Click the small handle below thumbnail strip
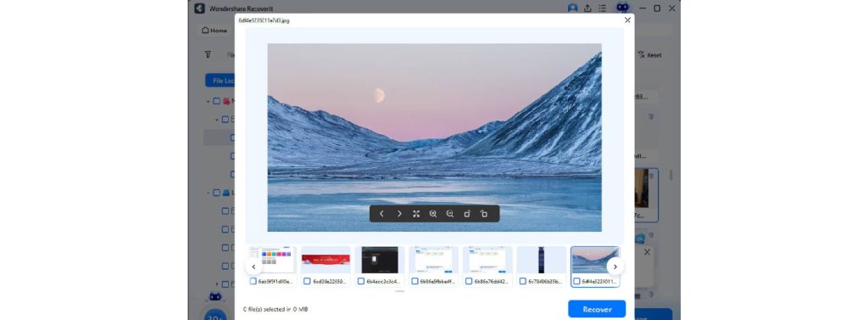The width and height of the screenshot is (868, 320). [x=400, y=290]
